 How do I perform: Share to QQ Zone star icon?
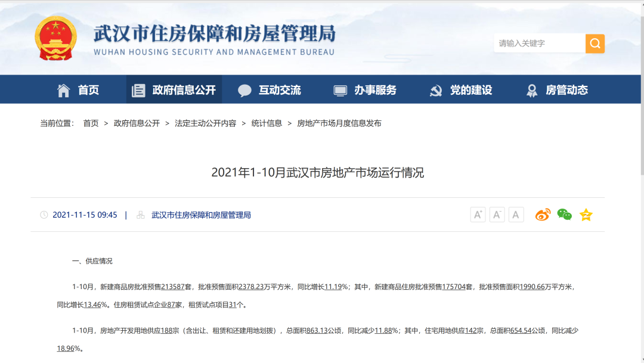(x=586, y=215)
